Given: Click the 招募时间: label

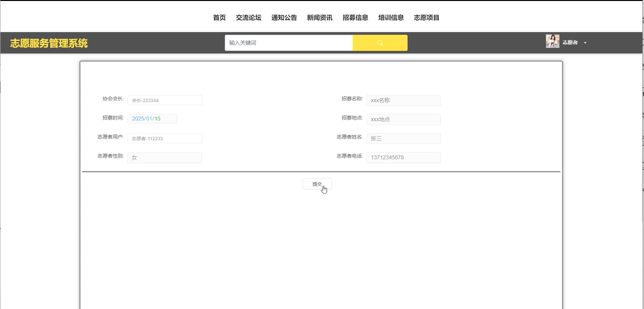Looking at the screenshot, I should [x=113, y=118].
